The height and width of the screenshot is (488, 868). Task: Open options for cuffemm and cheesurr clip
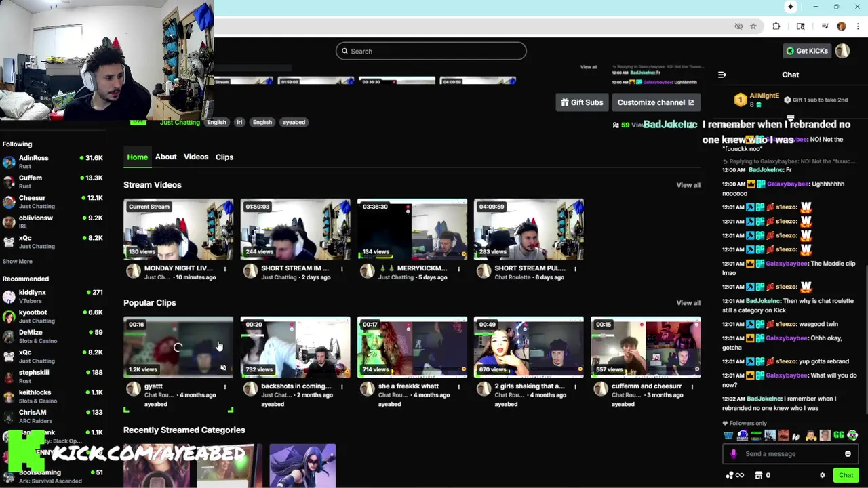click(x=692, y=387)
